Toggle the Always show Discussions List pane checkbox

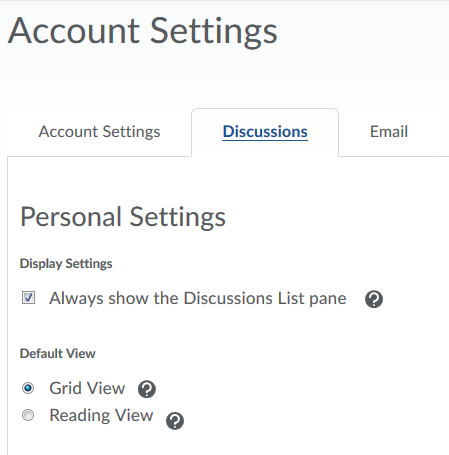[x=28, y=298]
